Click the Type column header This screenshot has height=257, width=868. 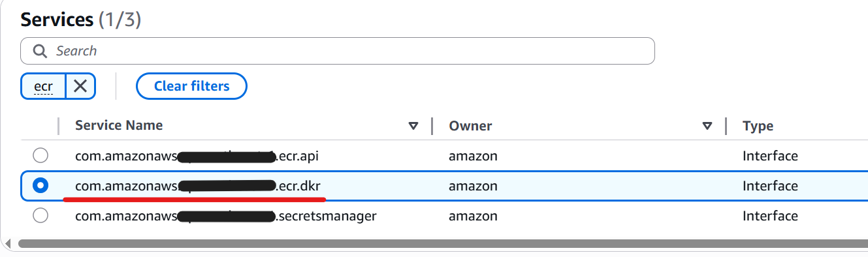point(758,126)
